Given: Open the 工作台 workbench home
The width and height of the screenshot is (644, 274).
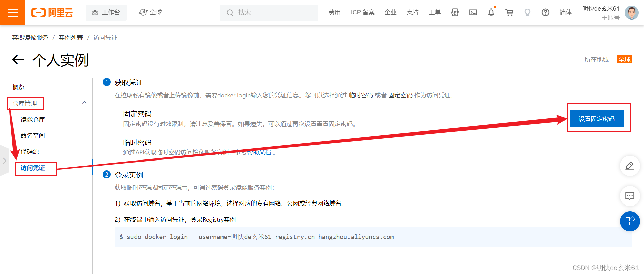Looking at the screenshot, I should (x=106, y=12).
